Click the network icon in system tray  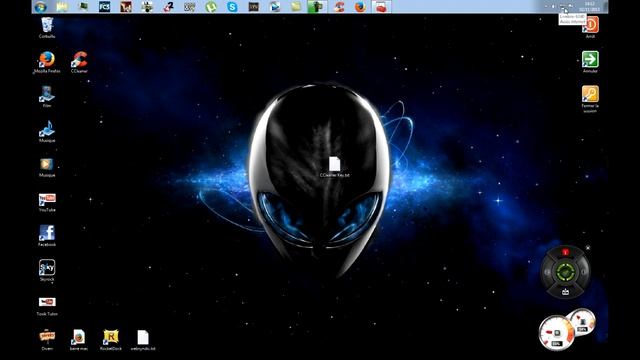point(562,7)
